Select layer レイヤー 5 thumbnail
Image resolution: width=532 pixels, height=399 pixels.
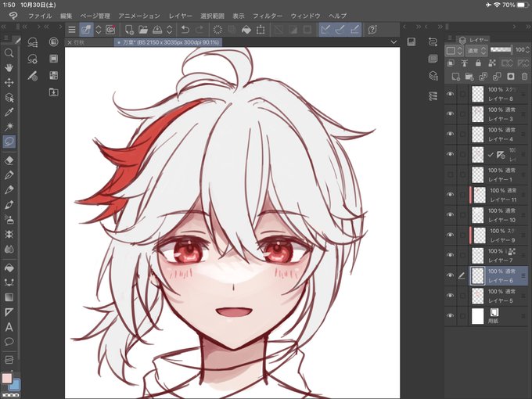click(478, 296)
